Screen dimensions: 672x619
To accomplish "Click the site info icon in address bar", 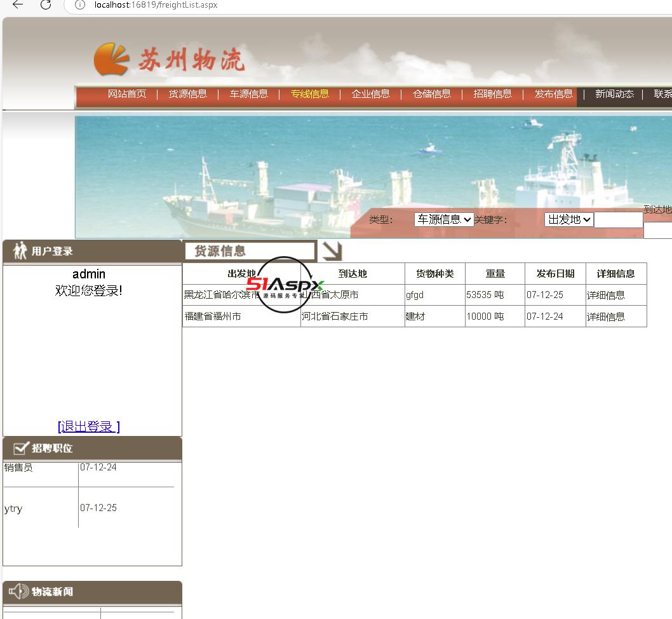I will pos(79,5).
